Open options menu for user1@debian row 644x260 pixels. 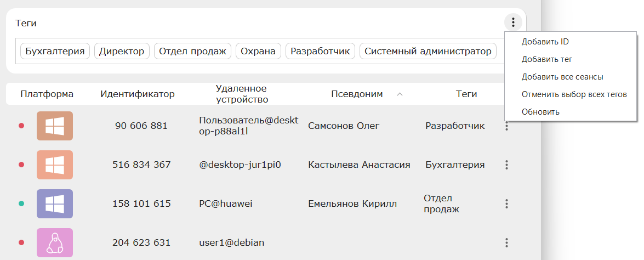(x=507, y=242)
